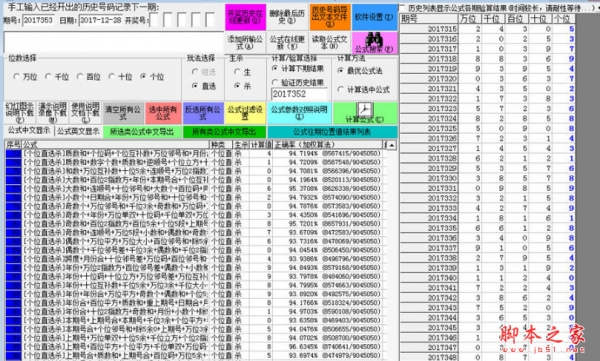Click the binoculars 公式搜索 button

tap(375, 42)
